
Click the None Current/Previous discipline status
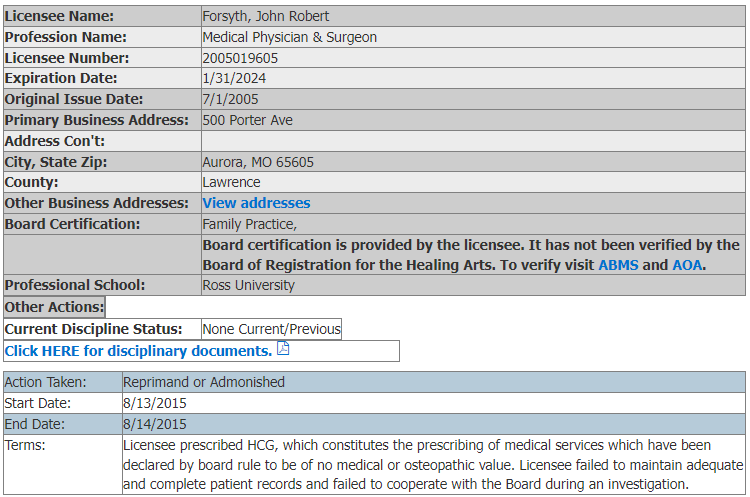(x=271, y=329)
